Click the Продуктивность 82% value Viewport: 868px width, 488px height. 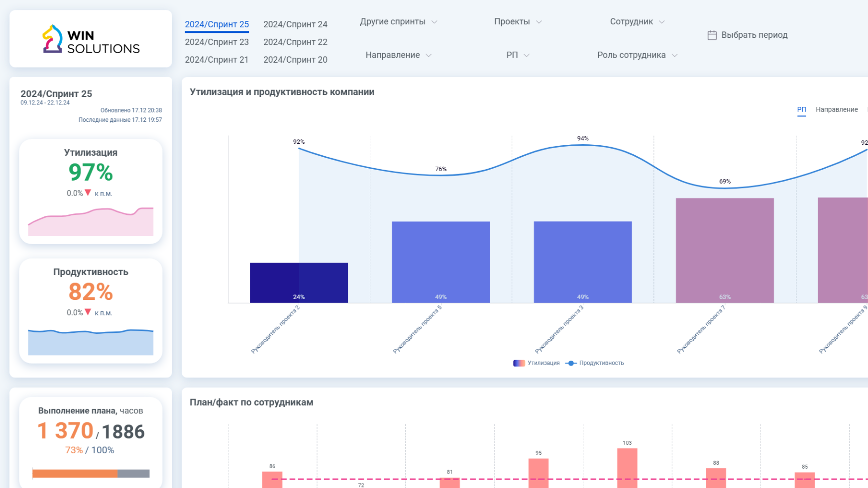coord(91,292)
